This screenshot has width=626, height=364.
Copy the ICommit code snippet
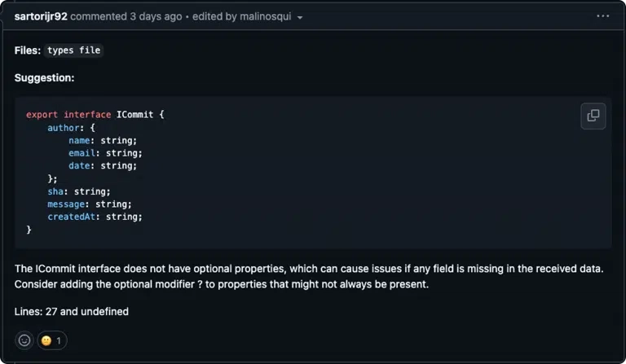click(593, 116)
